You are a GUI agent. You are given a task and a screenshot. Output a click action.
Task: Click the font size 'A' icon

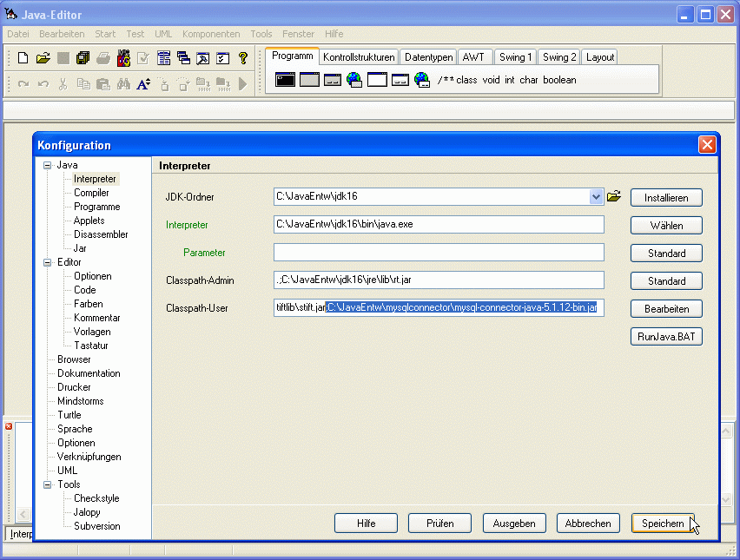point(143,84)
